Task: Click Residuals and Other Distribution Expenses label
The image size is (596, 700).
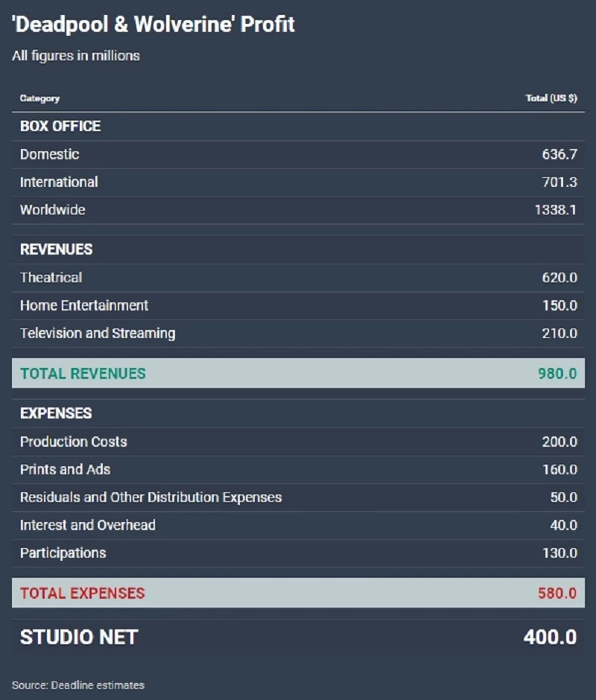Action: [x=151, y=497]
